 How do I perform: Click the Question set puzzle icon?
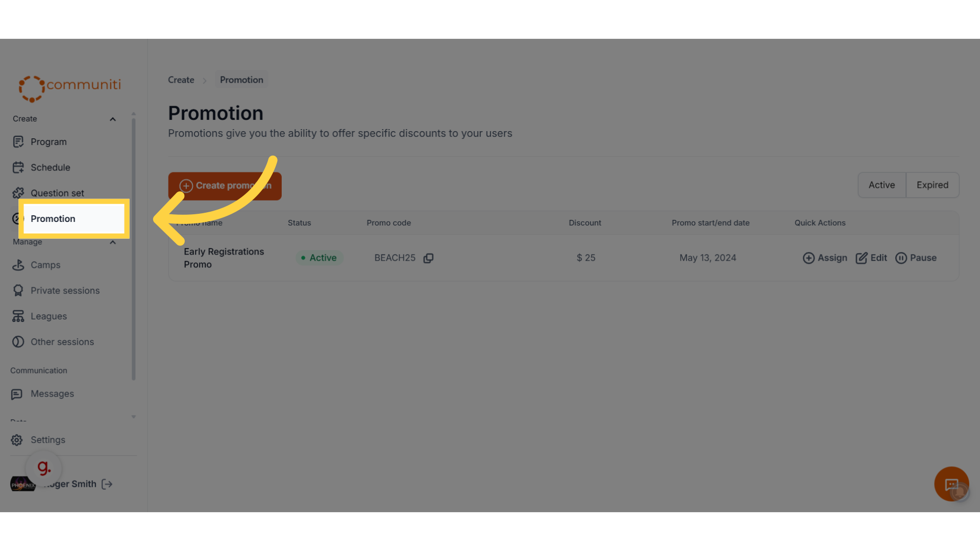[18, 193]
